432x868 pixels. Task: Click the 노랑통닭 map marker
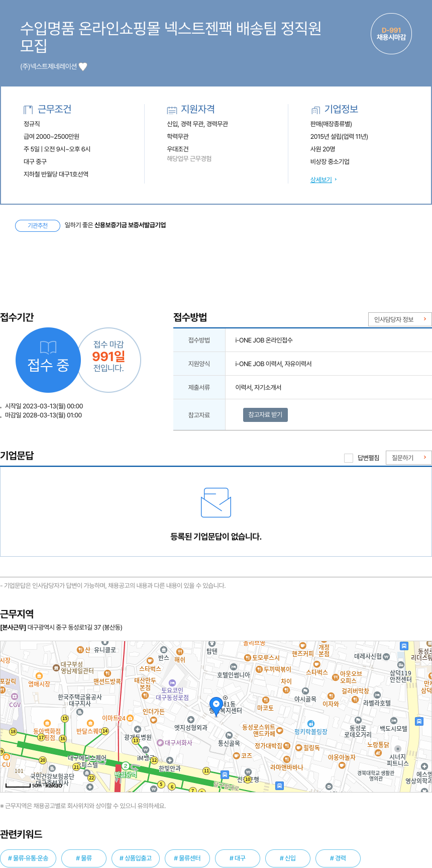pyautogui.click(x=378, y=753)
